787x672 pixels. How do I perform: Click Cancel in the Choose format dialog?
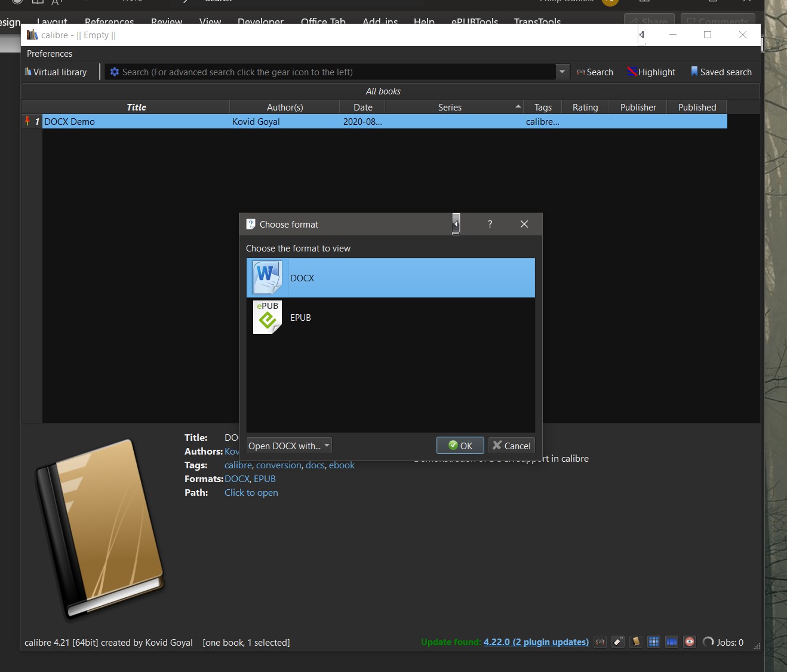(x=511, y=446)
